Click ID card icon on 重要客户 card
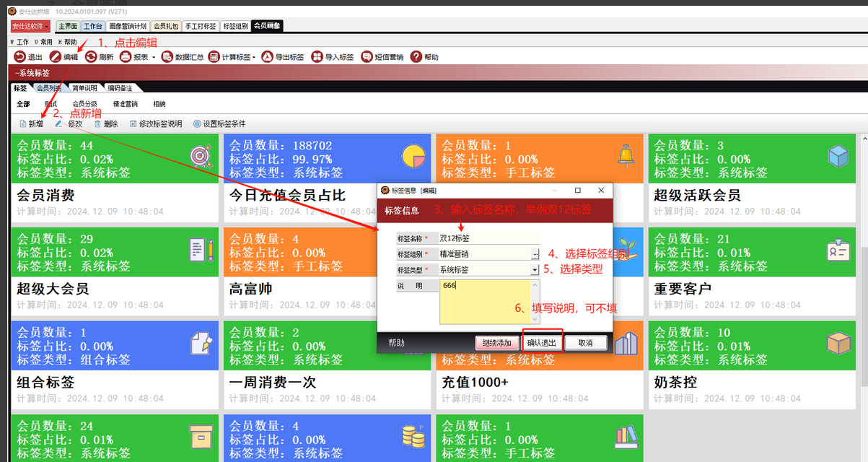This screenshot has width=868, height=462. tap(838, 249)
